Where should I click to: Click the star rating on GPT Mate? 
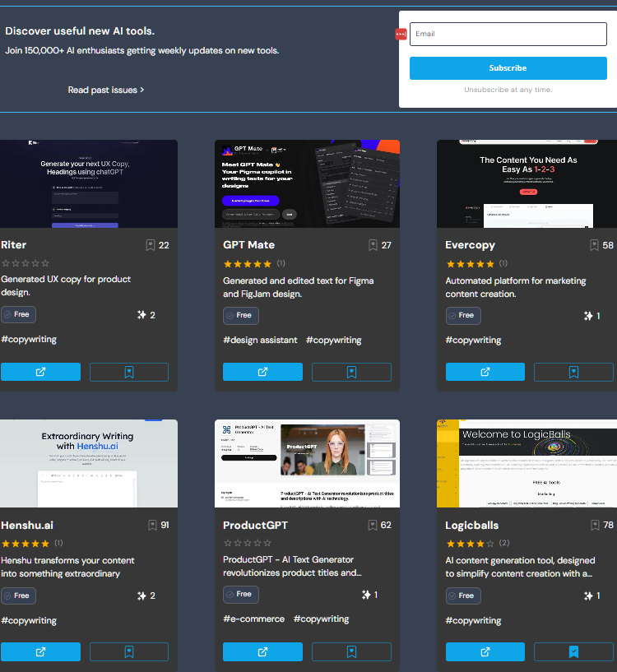248,264
